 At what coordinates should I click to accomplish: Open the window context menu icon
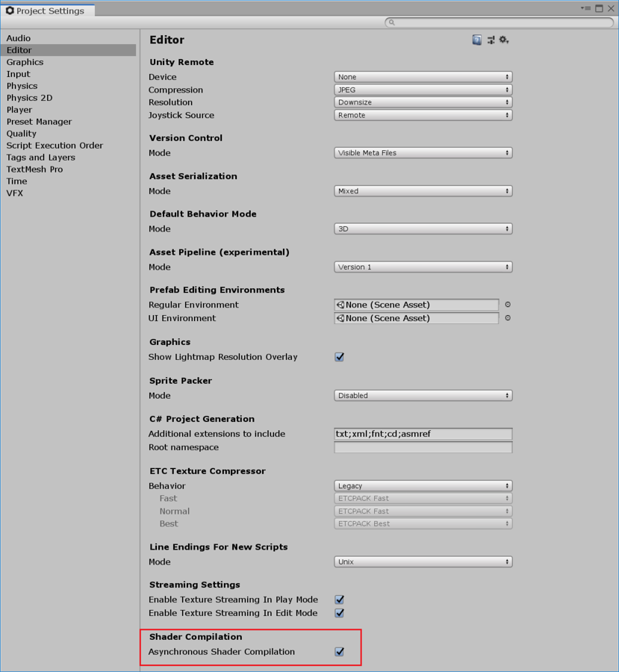[x=586, y=8]
